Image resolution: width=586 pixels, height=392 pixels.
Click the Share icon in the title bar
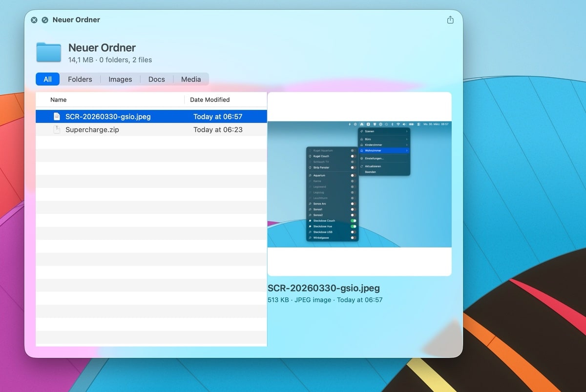click(x=450, y=20)
